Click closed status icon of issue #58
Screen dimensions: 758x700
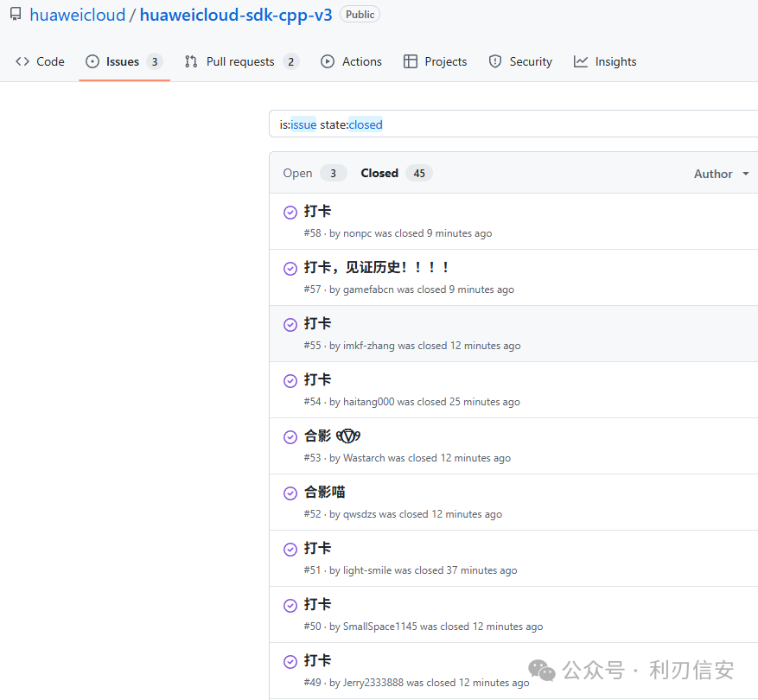(x=290, y=213)
